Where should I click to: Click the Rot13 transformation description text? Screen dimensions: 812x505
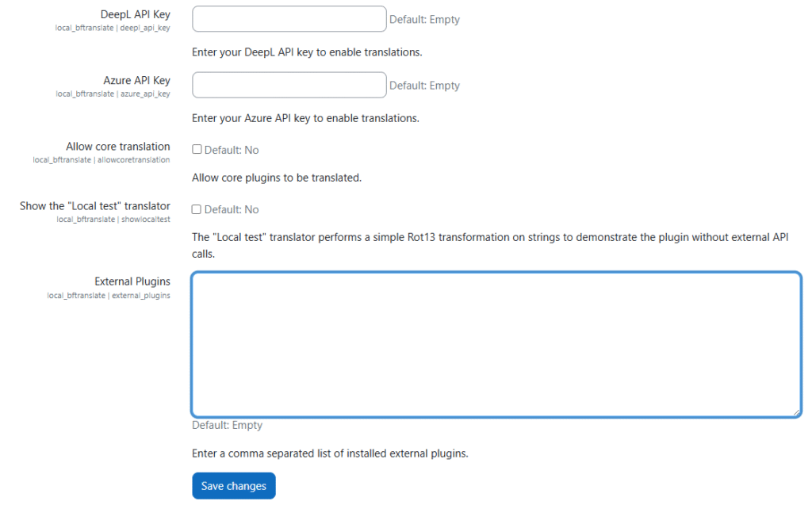[x=490, y=246]
